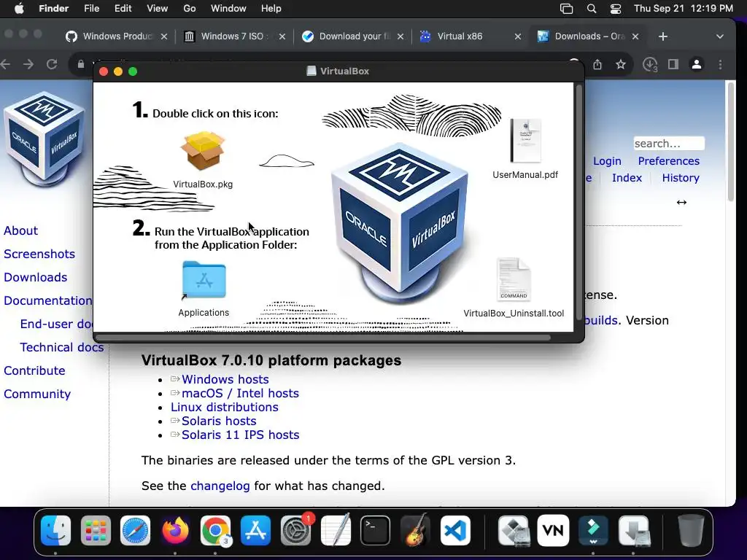Open the Chrome profile avatar menu

point(697,64)
